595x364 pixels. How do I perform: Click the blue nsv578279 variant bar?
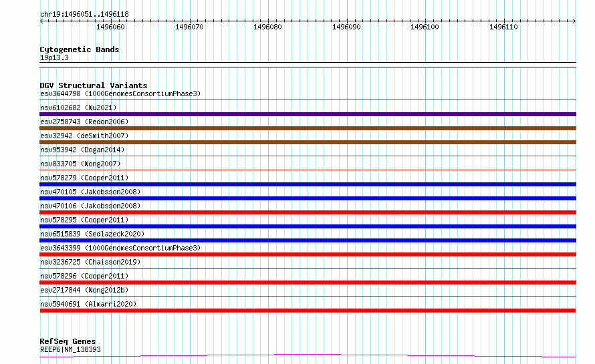[308, 184]
